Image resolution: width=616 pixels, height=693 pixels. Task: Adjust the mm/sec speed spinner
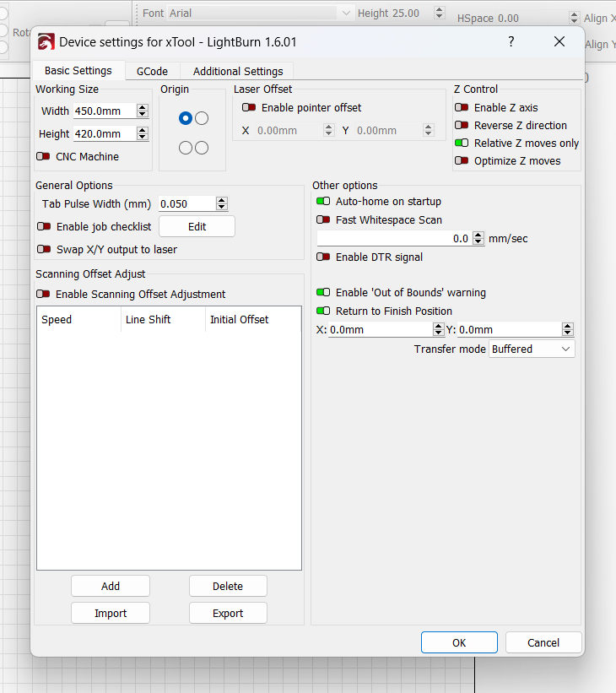[478, 239]
